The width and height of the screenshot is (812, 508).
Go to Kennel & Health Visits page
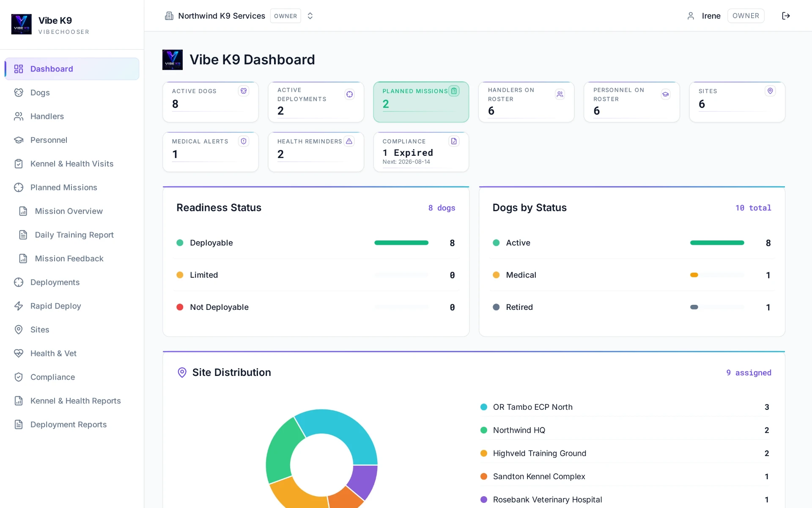coord(72,164)
